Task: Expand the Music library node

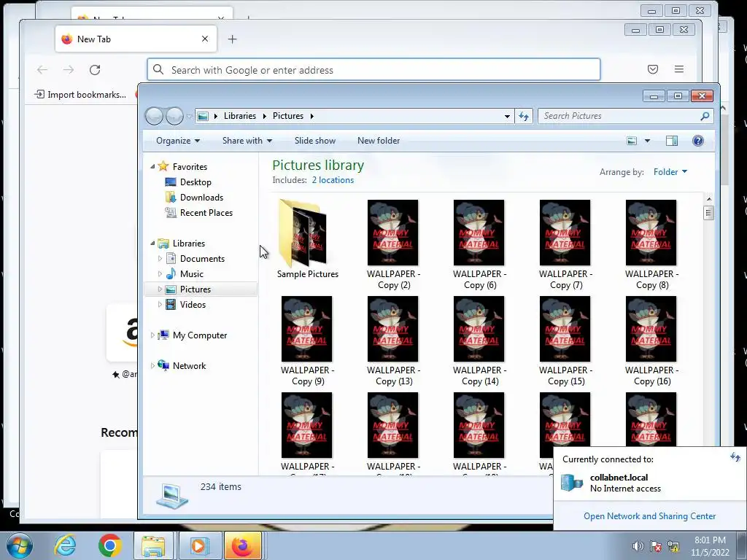Action: click(x=160, y=274)
